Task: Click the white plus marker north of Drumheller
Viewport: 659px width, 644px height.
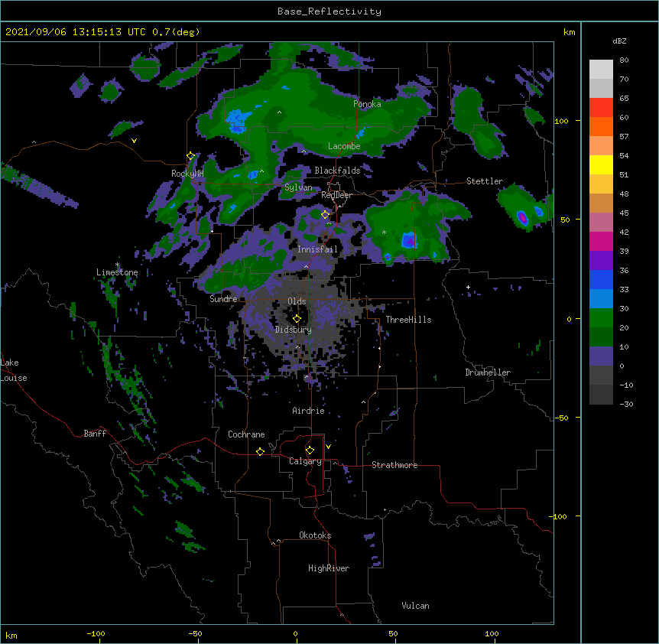Action: (x=468, y=287)
